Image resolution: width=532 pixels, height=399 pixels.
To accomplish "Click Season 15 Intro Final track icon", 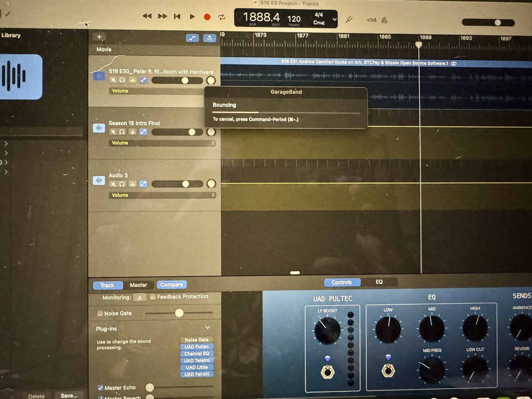I will 98,128.
